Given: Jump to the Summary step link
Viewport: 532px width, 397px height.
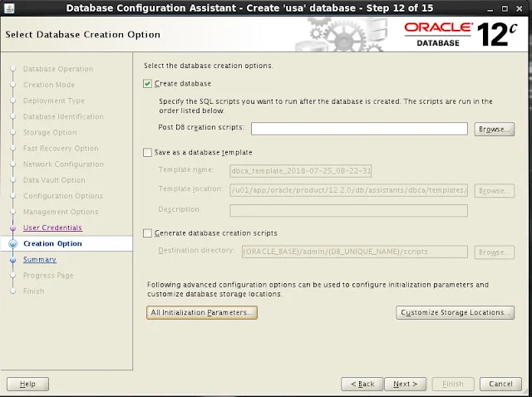Looking at the screenshot, I should tap(40, 260).
